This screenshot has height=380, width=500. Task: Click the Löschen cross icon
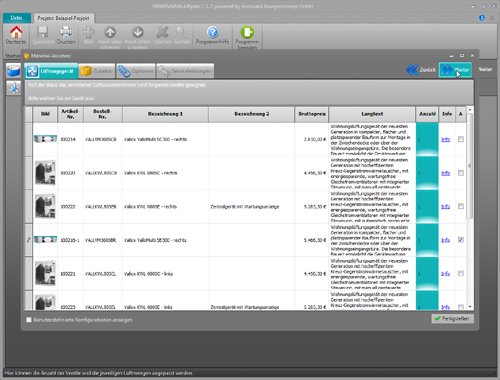[x=162, y=32]
